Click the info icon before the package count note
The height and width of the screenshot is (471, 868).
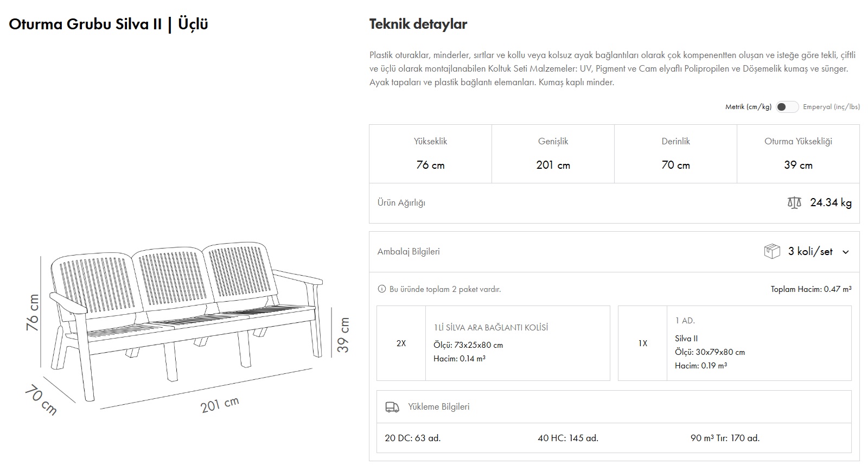click(x=381, y=289)
